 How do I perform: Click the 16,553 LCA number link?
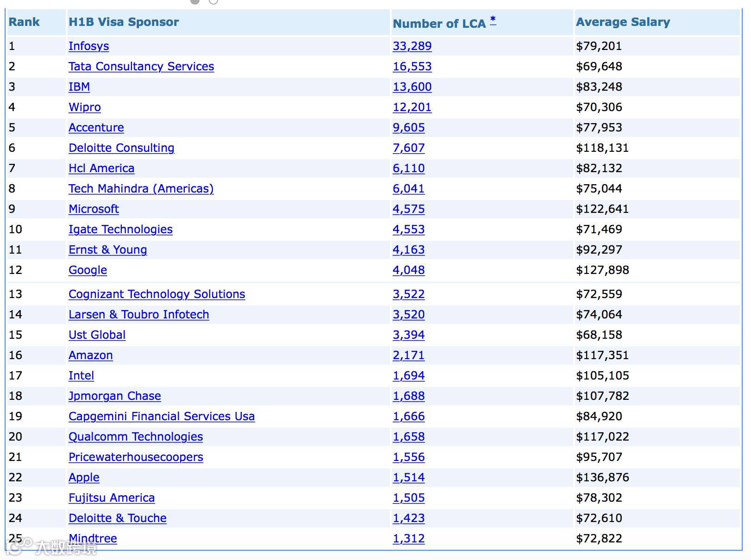412,67
